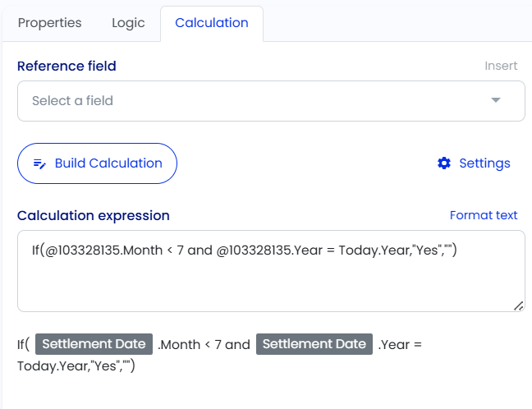Switch to the Properties tab

point(49,23)
